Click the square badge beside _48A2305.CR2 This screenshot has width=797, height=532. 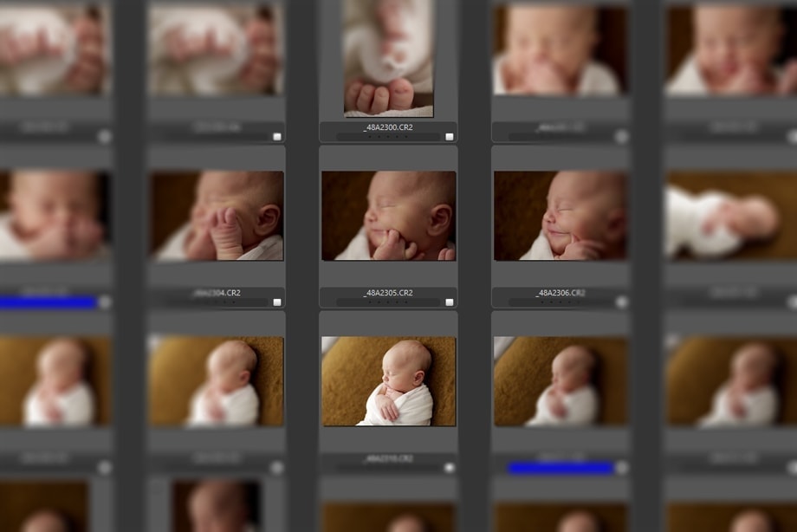click(449, 302)
